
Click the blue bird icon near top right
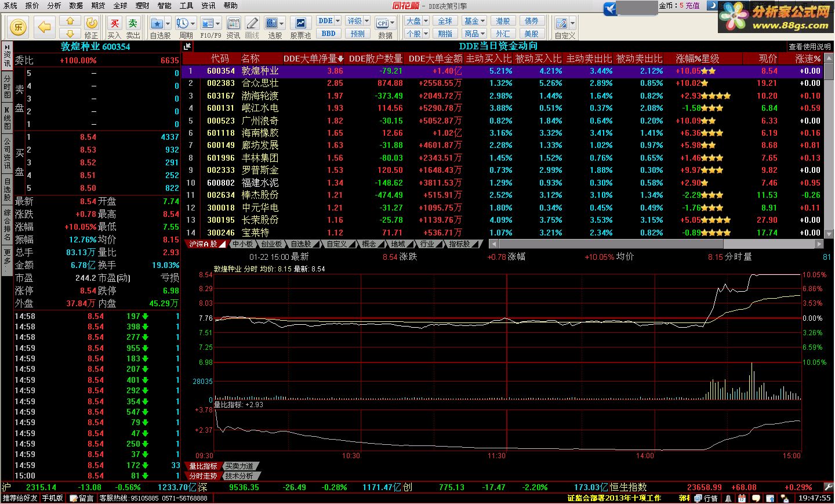[x=610, y=8]
